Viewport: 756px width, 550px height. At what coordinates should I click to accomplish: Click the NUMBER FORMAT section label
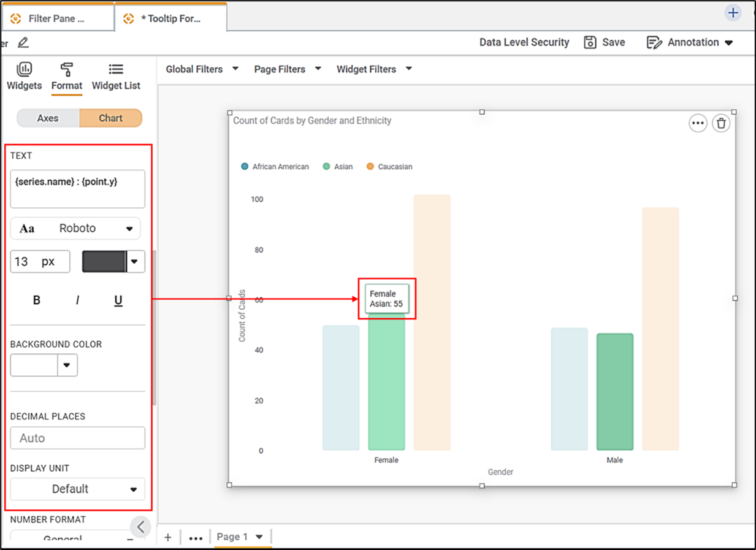(x=48, y=519)
